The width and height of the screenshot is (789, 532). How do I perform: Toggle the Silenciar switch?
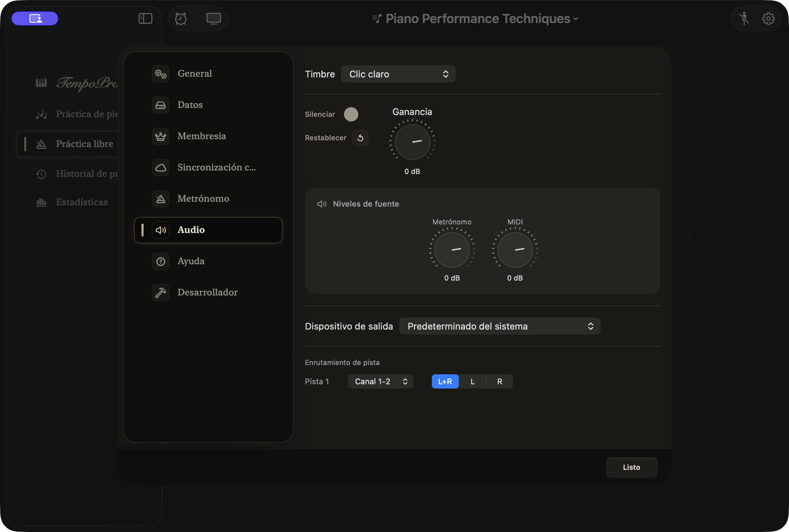[359, 114]
